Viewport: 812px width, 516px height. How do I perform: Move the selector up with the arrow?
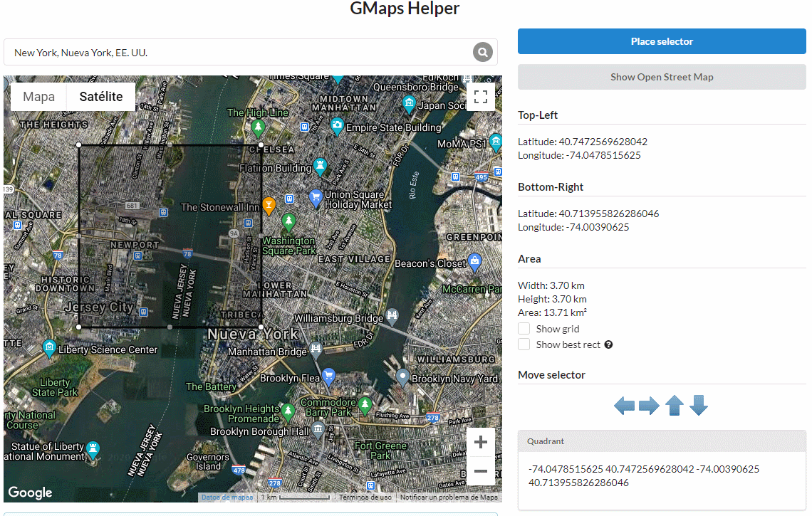coord(674,406)
